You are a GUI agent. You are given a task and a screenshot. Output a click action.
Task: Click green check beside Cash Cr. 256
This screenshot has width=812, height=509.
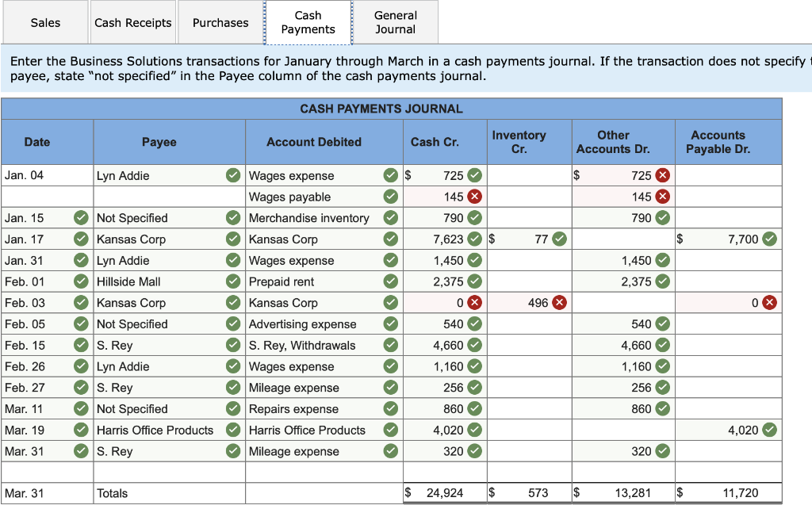(474, 388)
